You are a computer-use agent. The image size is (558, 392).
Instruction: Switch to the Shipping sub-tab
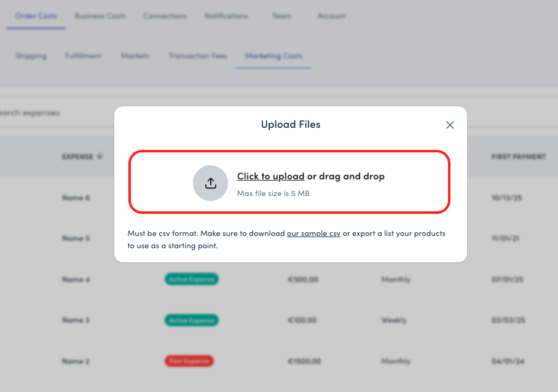point(31,56)
